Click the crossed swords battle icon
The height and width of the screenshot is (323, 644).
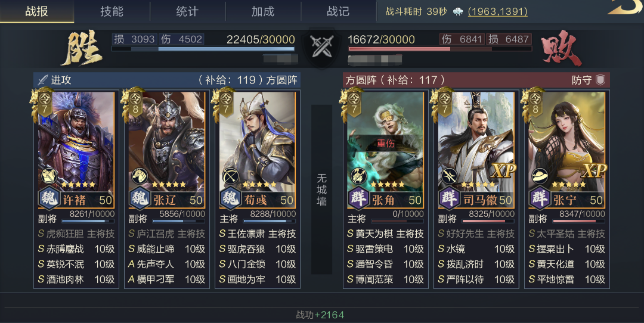click(321, 46)
